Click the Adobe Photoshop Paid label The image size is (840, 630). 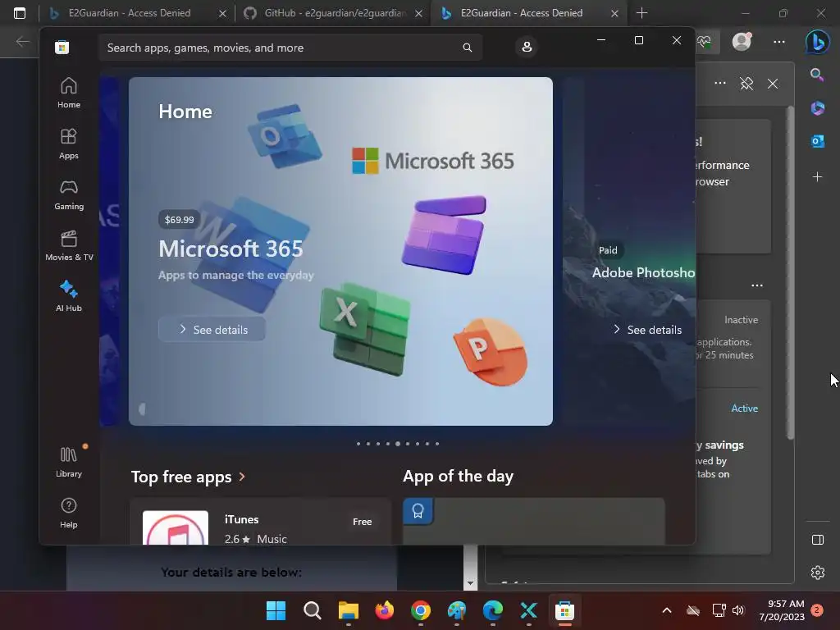[x=608, y=250]
